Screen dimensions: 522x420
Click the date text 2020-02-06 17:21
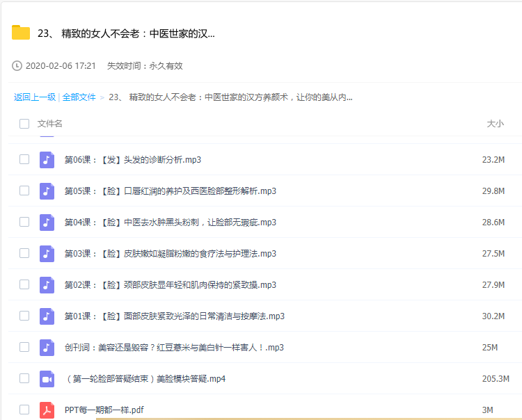(x=61, y=66)
